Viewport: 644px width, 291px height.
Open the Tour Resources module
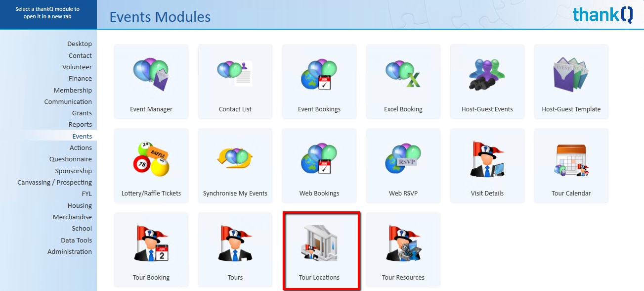point(403,243)
